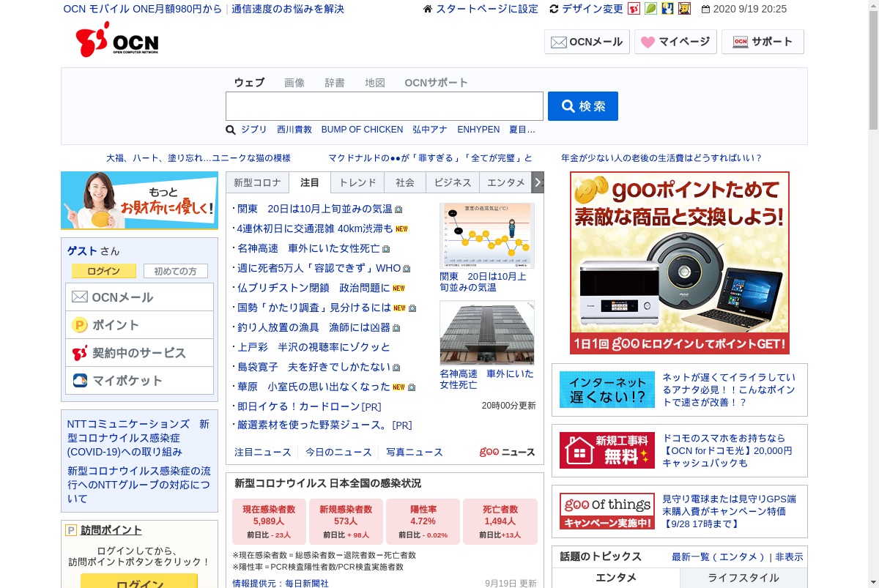Click the 現在感染者数 5,989人 stat box
Viewport: 879px width, 588px height.
point(269,521)
